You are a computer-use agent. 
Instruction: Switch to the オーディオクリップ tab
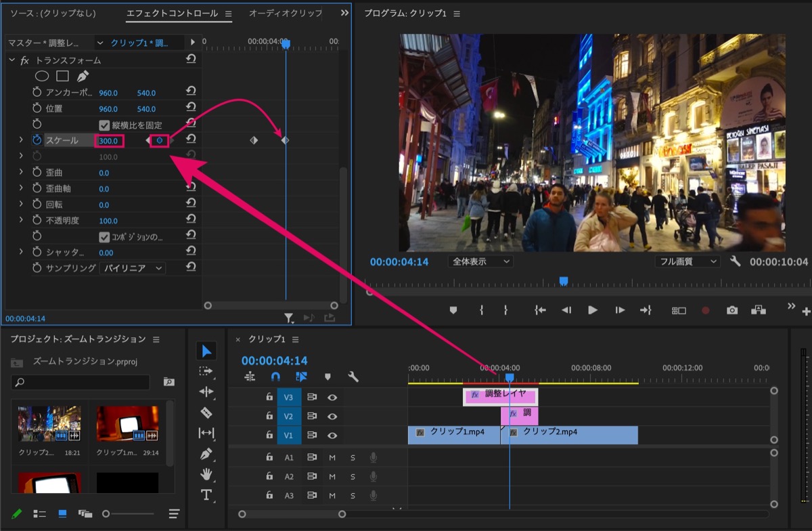coord(285,14)
